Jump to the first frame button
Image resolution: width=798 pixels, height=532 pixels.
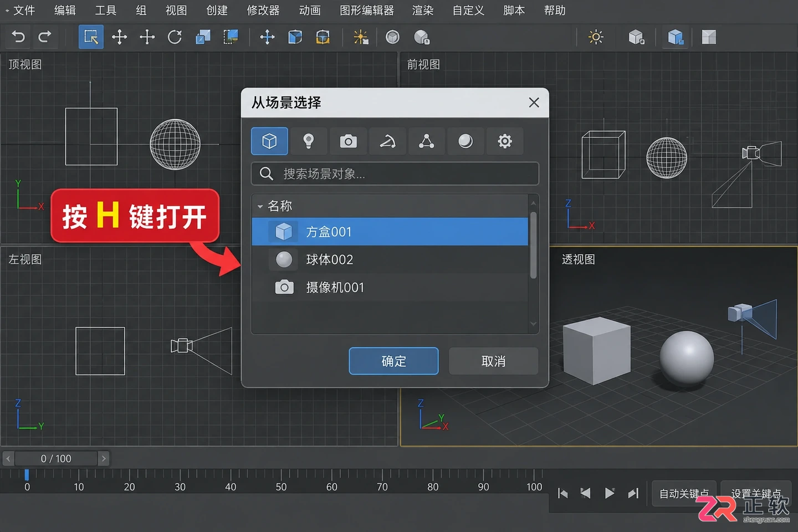click(x=563, y=493)
